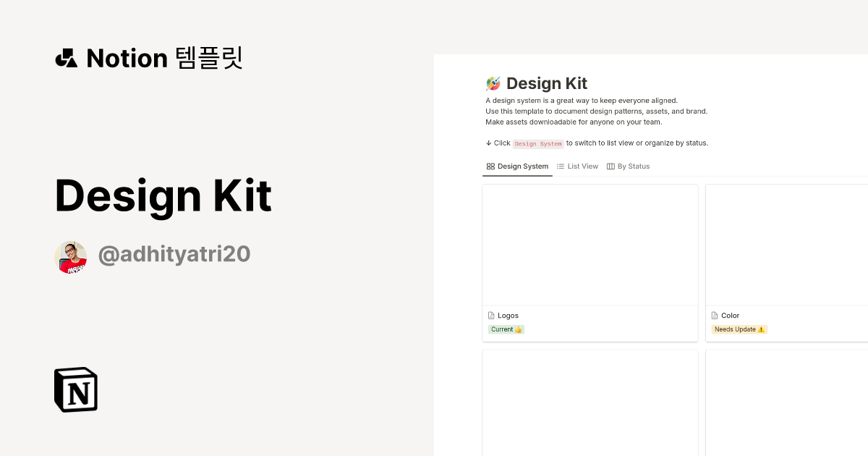This screenshot has height=456, width=868.
Task: Click the Notion logo next to 템플릿
Action: pyautogui.click(x=66, y=58)
